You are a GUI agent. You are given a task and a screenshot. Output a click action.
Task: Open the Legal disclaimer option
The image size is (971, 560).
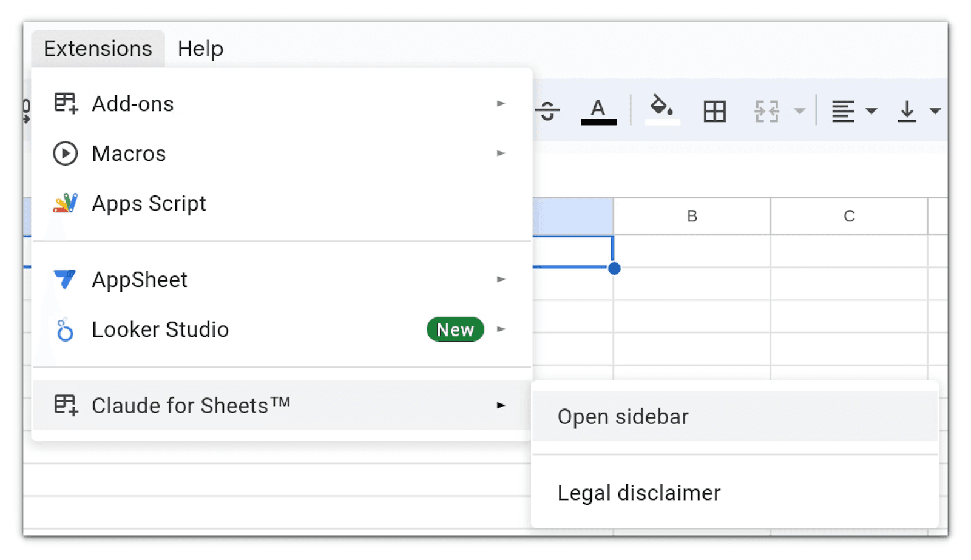pyautogui.click(x=639, y=493)
